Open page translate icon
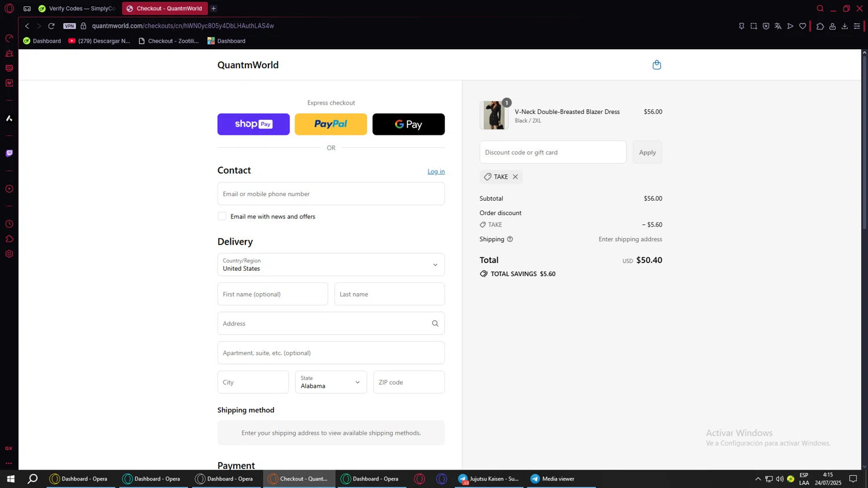This screenshot has width=868, height=488. point(778,26)
